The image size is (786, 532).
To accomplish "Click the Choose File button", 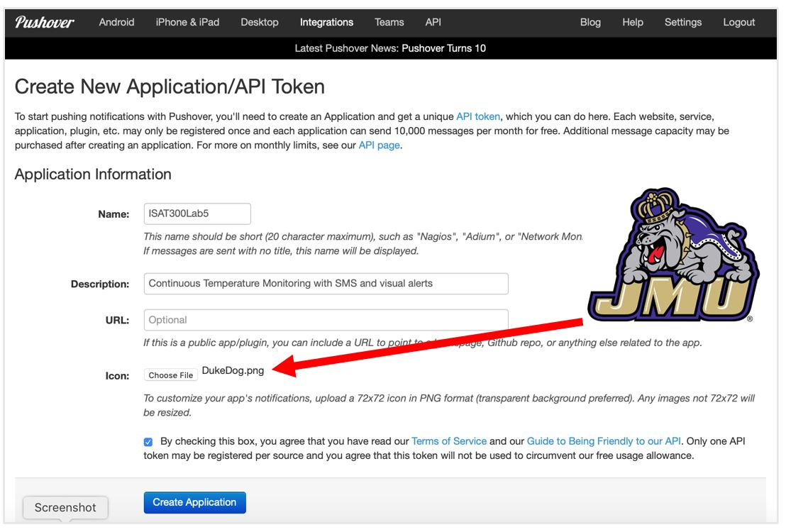I will 171,375.
